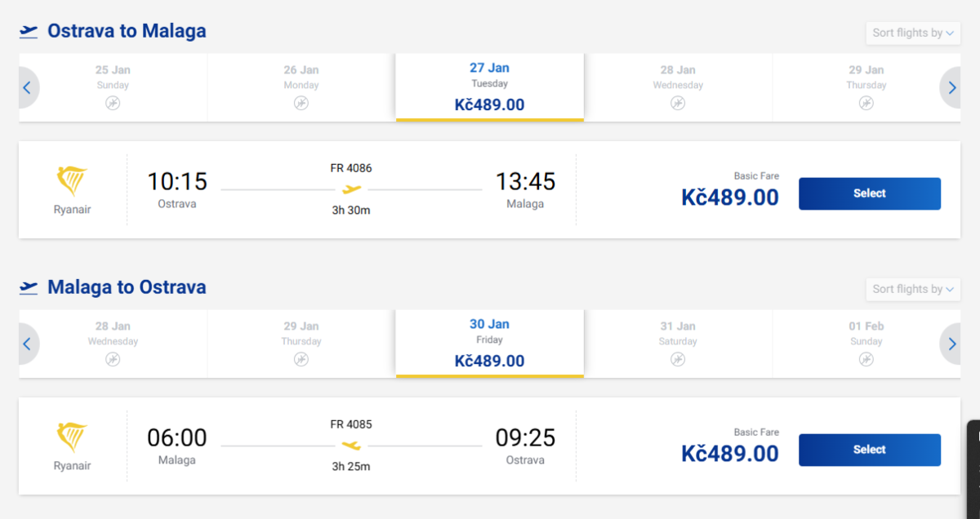
Task: Open Sort flights by for Ostrava to Malaga
Action: tap(912, 33)
